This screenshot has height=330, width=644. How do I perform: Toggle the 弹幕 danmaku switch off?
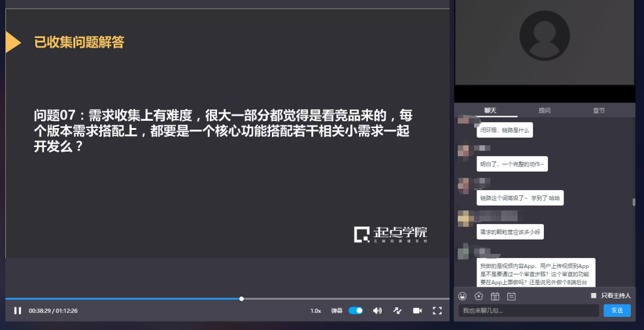(355, 311)
